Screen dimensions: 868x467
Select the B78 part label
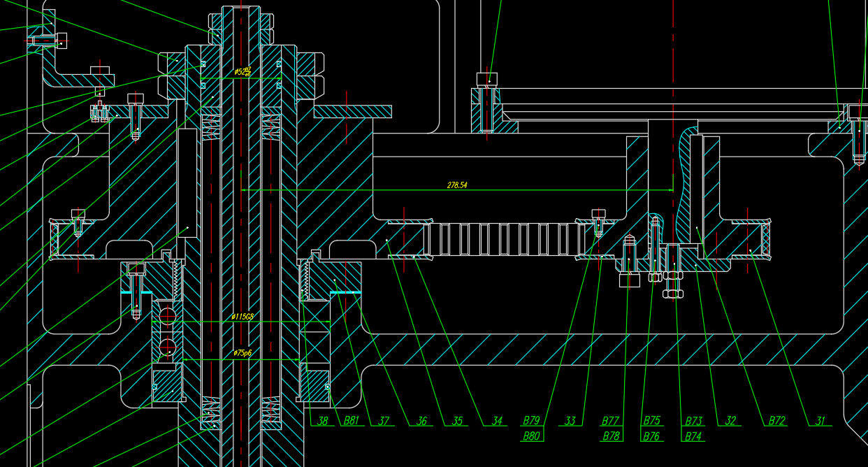point(610,436)
